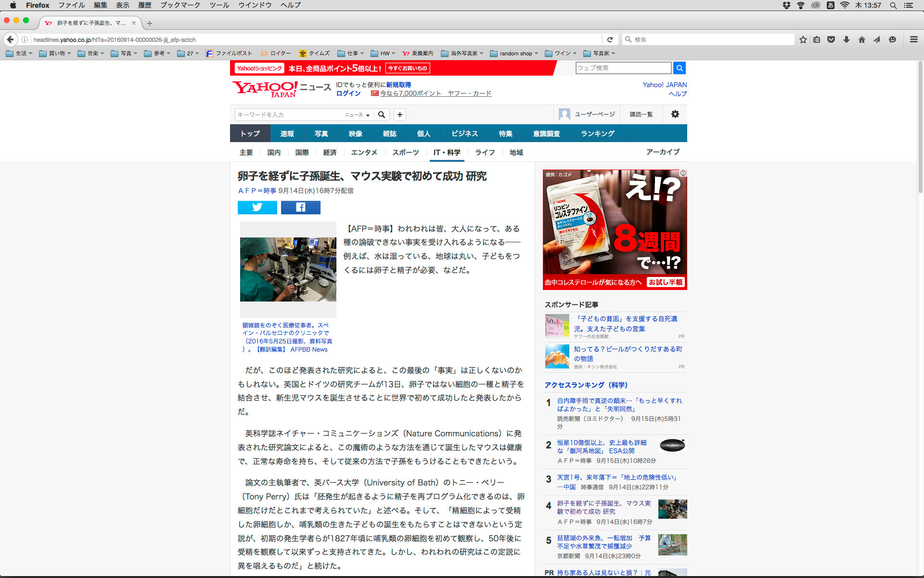Go to Firefox home icon

pos(861,39)
